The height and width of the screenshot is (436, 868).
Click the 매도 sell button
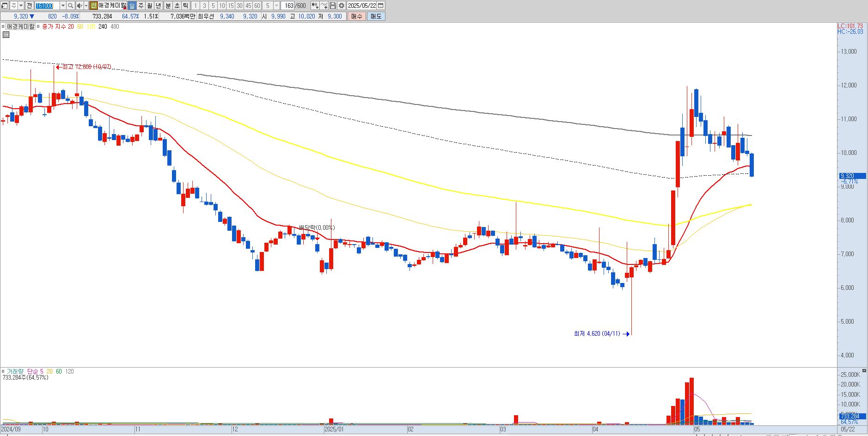[x=376, y=16]
